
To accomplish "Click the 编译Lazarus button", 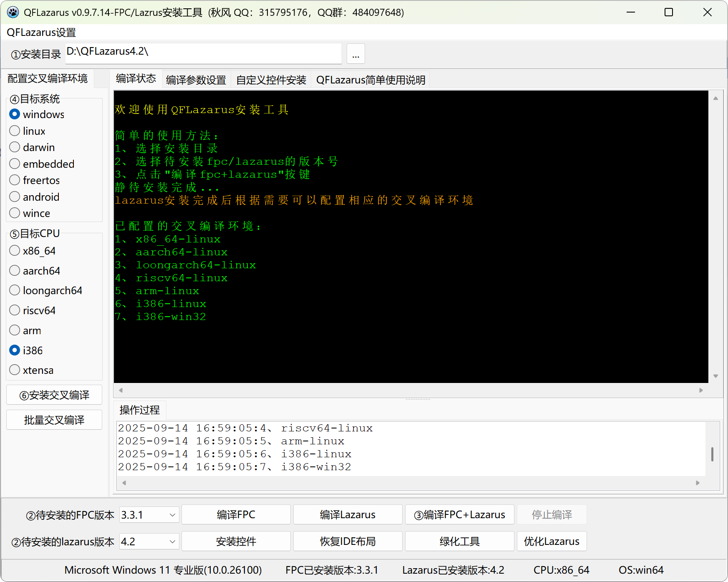I will [x=347, y=514].
